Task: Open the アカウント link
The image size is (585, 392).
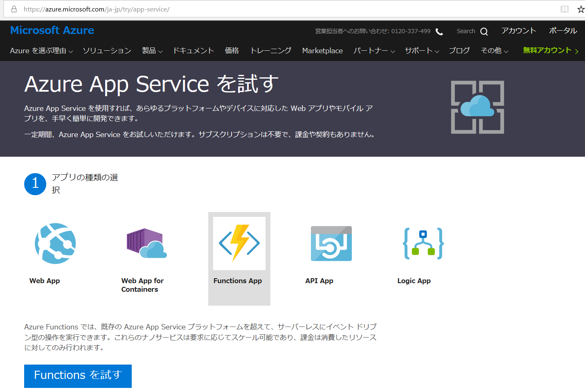Action: click(x=519, y=31)
